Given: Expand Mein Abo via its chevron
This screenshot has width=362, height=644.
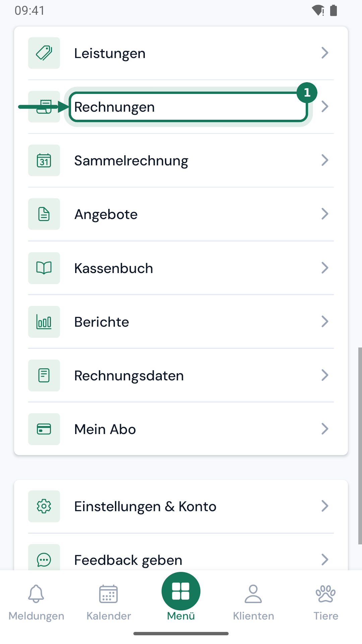Looking at the screenshot, I should [324, 429].
